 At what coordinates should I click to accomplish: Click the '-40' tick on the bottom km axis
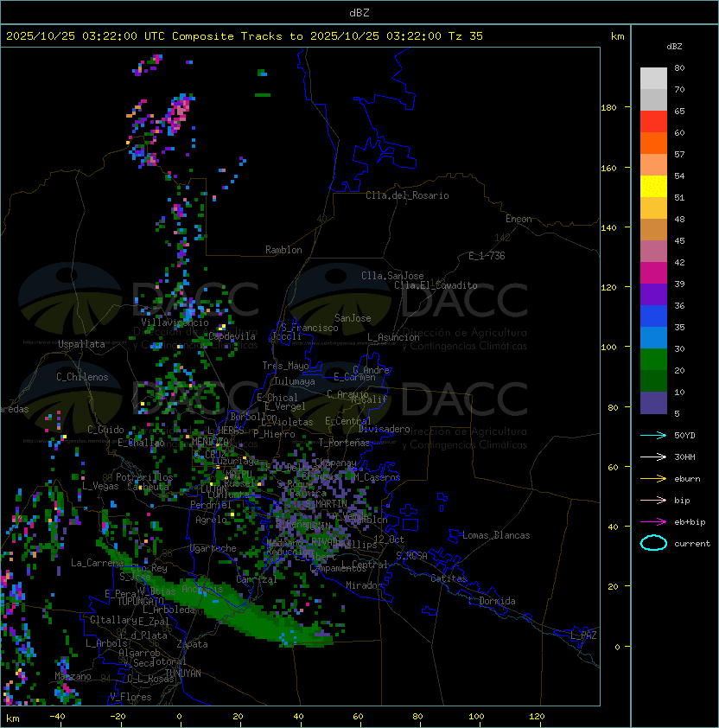(x=57, y=717)
